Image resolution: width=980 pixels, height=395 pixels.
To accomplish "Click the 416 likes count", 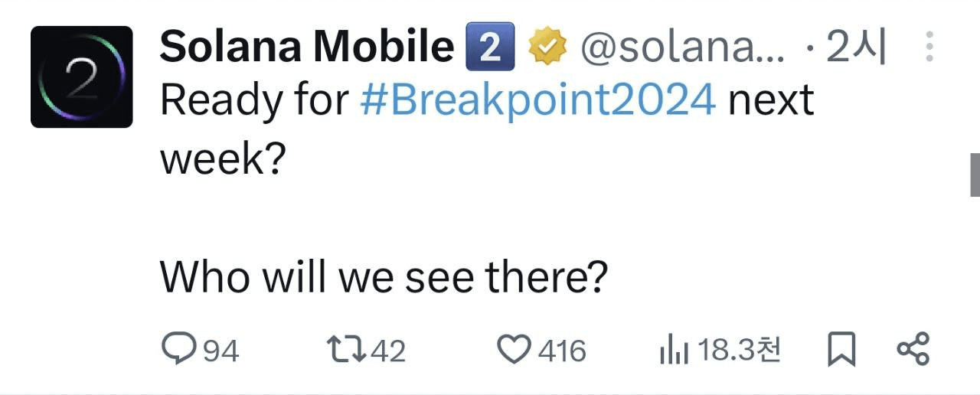I will click(x=561, y=351).
